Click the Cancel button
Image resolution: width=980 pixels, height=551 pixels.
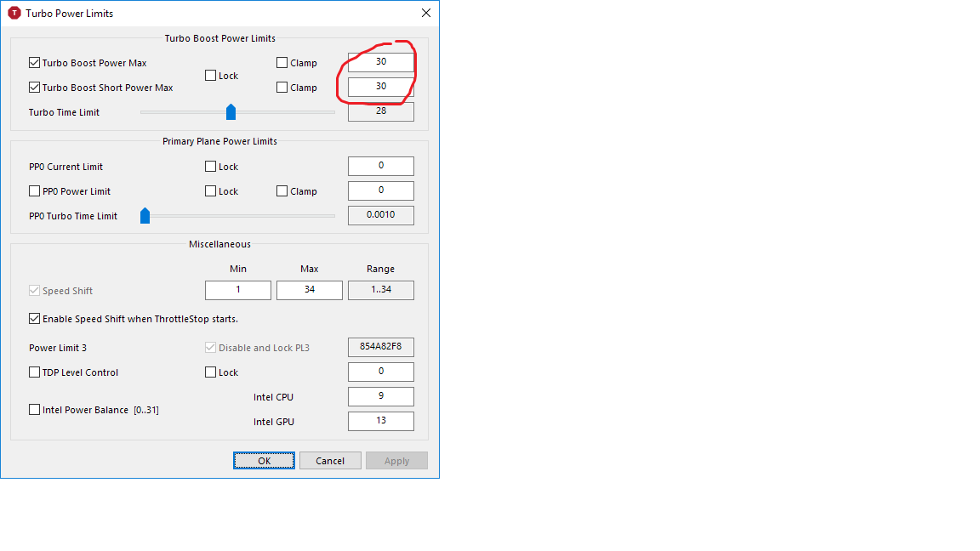click(330, 460)
